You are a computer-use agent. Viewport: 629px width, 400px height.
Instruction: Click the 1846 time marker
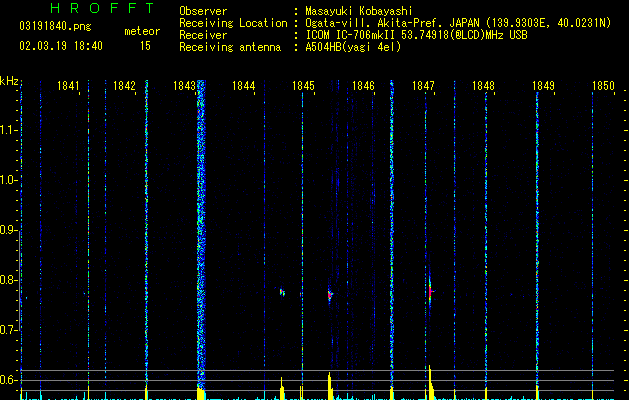(363, 86)
